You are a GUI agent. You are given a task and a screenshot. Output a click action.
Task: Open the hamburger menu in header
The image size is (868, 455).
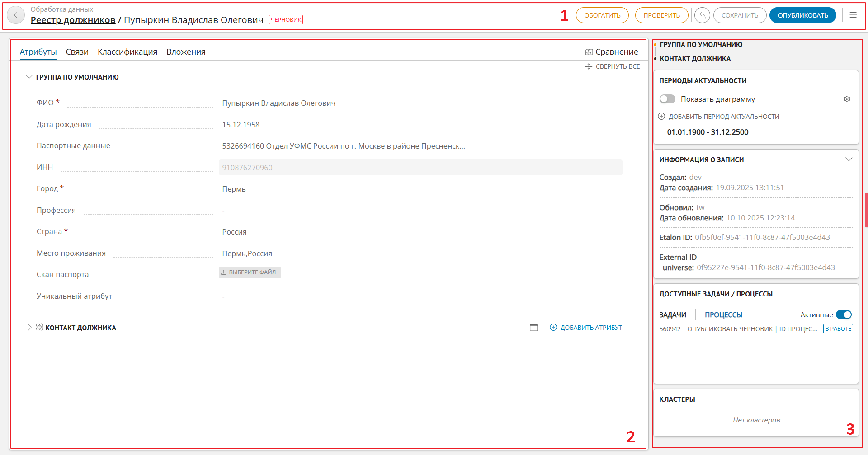(x=853, y=15)
